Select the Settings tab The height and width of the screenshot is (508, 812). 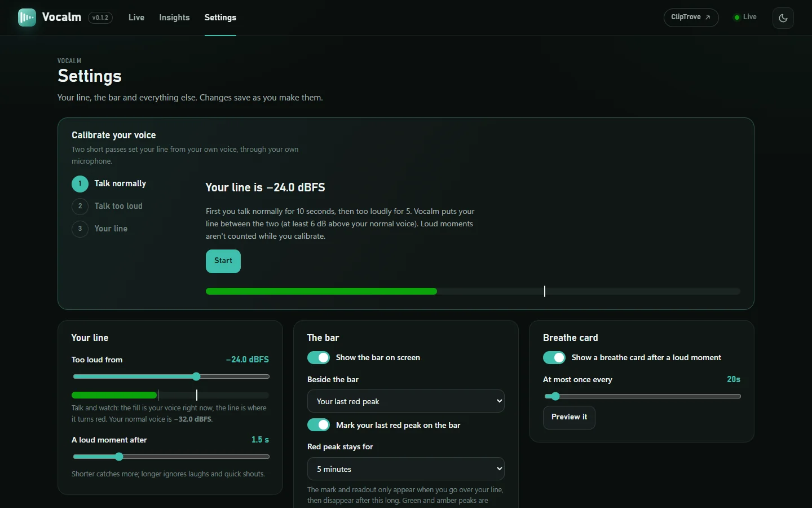click(x=220, y=17)
